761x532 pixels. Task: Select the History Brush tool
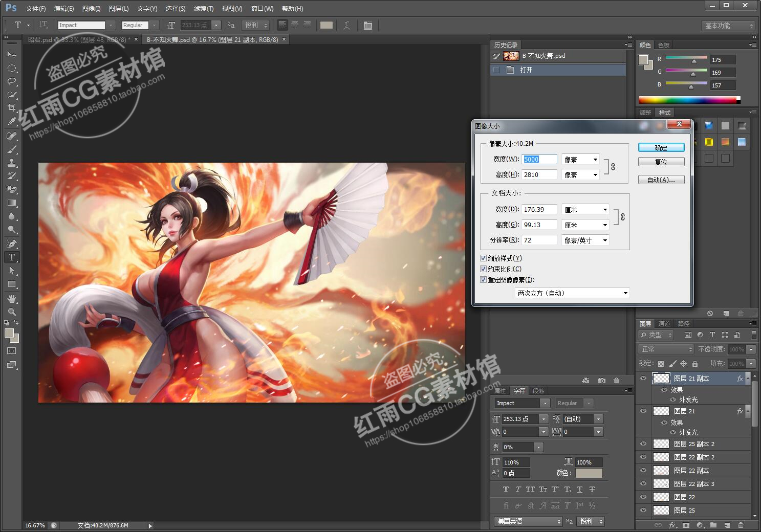click(x=11, y=176)
